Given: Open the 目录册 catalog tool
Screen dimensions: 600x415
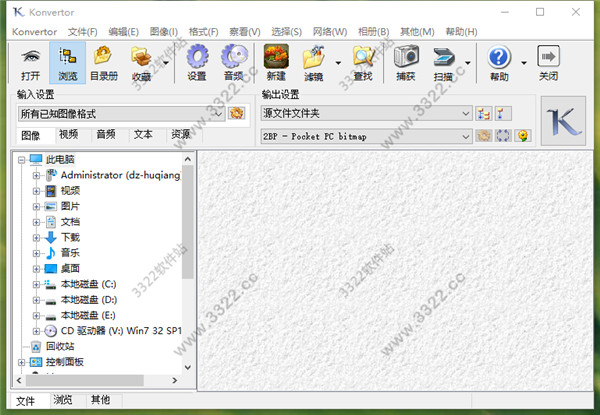Looking at the screenshot, I should [104, 63].
